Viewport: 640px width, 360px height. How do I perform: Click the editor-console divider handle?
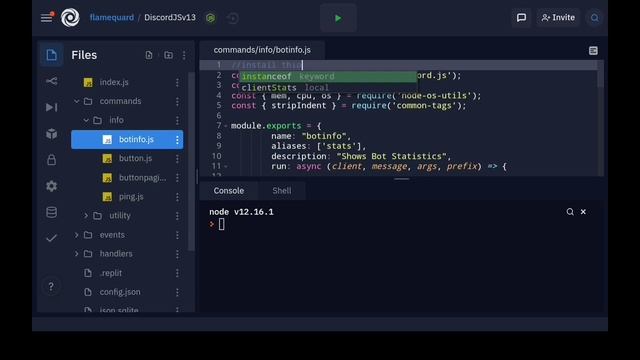pos(402,179)
